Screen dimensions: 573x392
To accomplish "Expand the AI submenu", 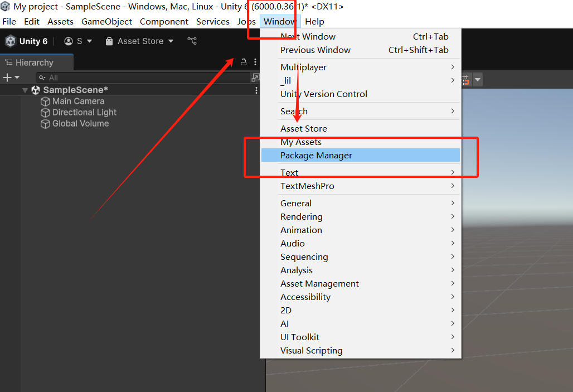I will coord(361,323).
